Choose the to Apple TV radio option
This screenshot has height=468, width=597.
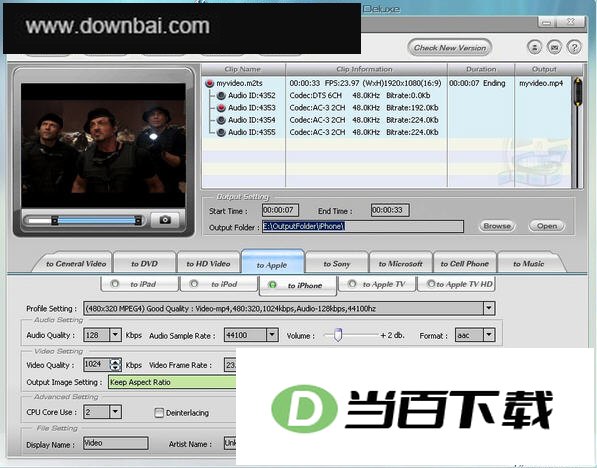coord(352,284)
